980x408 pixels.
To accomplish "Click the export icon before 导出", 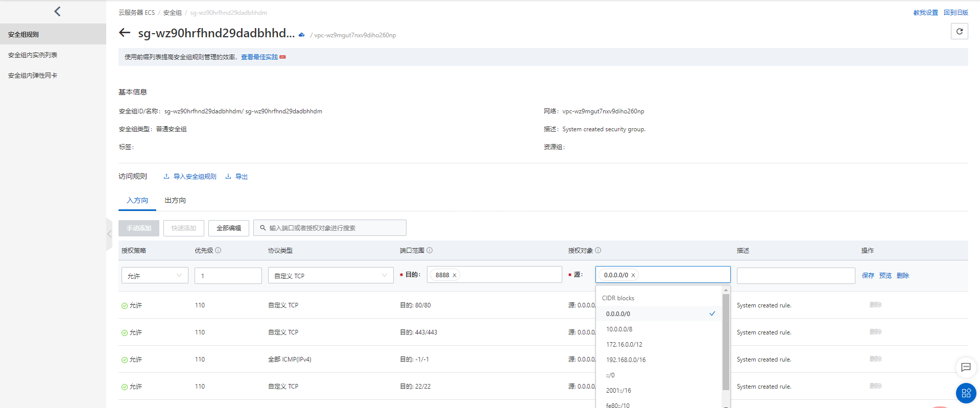I will pyautogui.click(x=228, y=176).
